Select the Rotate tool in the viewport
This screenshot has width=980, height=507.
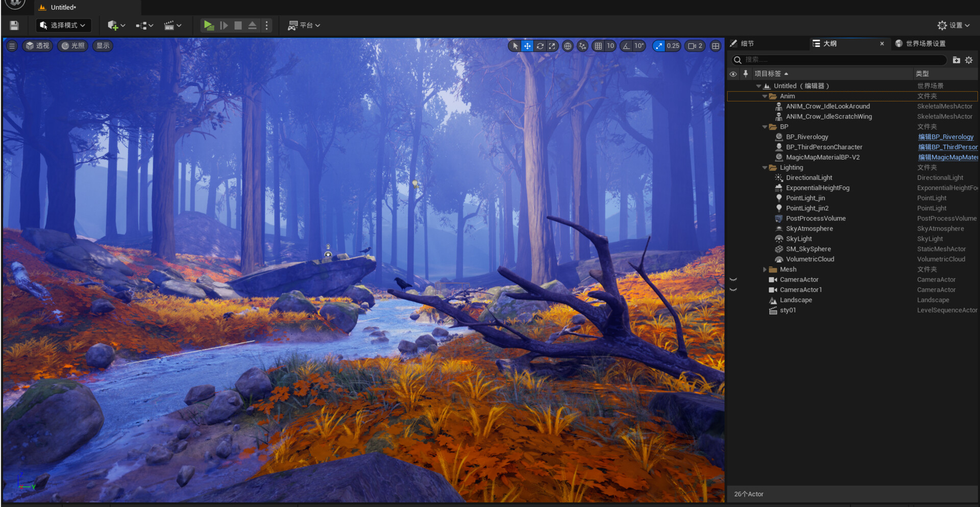(x=540, y=46)
